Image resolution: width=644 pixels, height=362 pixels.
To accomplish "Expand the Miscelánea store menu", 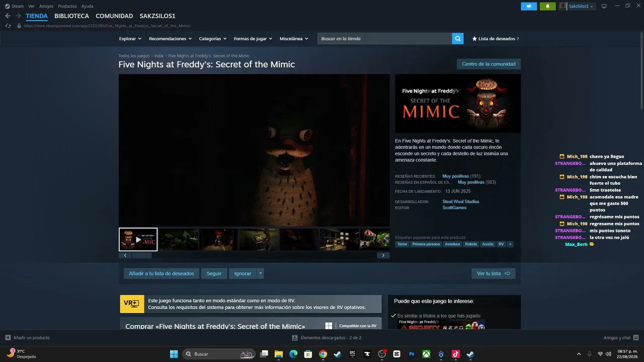I will pyautogui.click(x=294, y=39).
